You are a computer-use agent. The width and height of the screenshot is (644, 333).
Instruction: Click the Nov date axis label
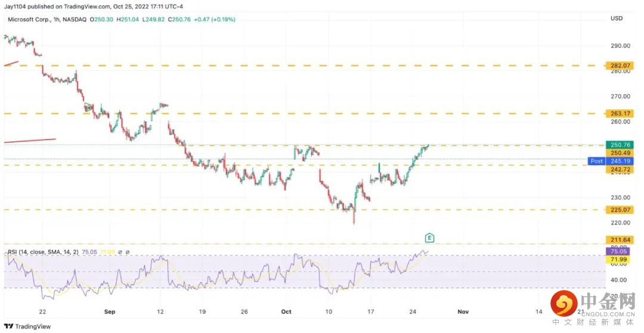pos(463,312)
